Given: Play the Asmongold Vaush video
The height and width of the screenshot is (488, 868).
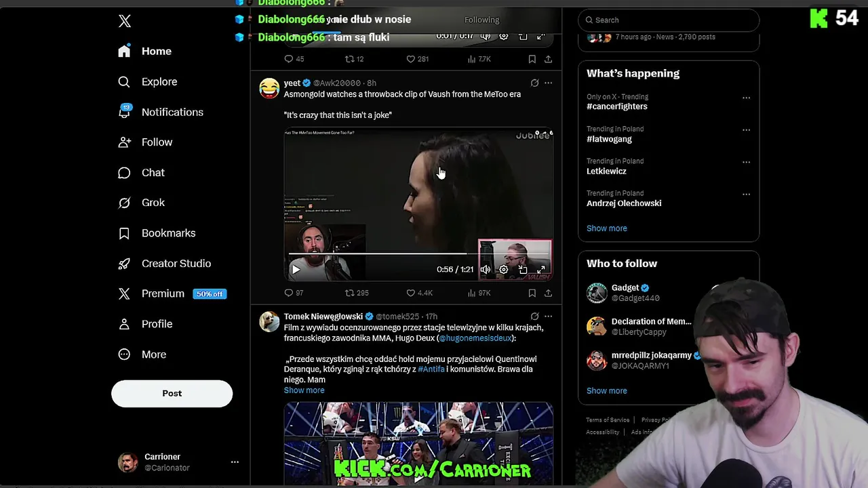Looking at the screenshot, I should [296, 269].
